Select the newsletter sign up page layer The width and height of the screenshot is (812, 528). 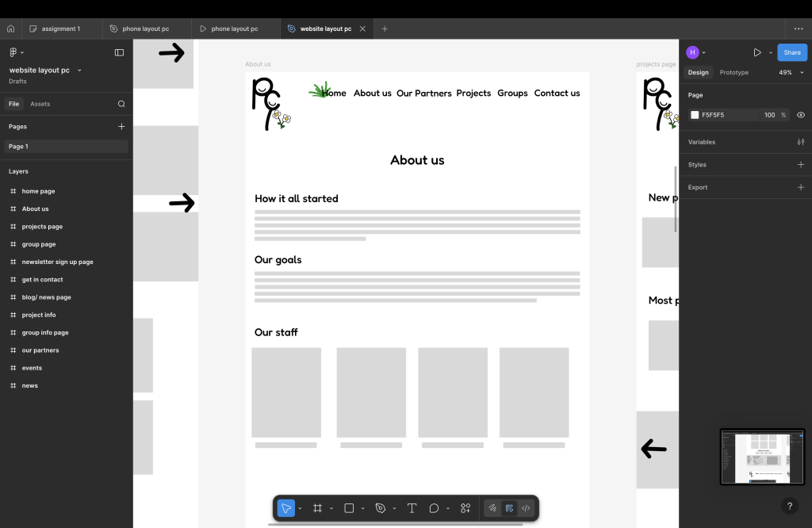pos(57,262)
